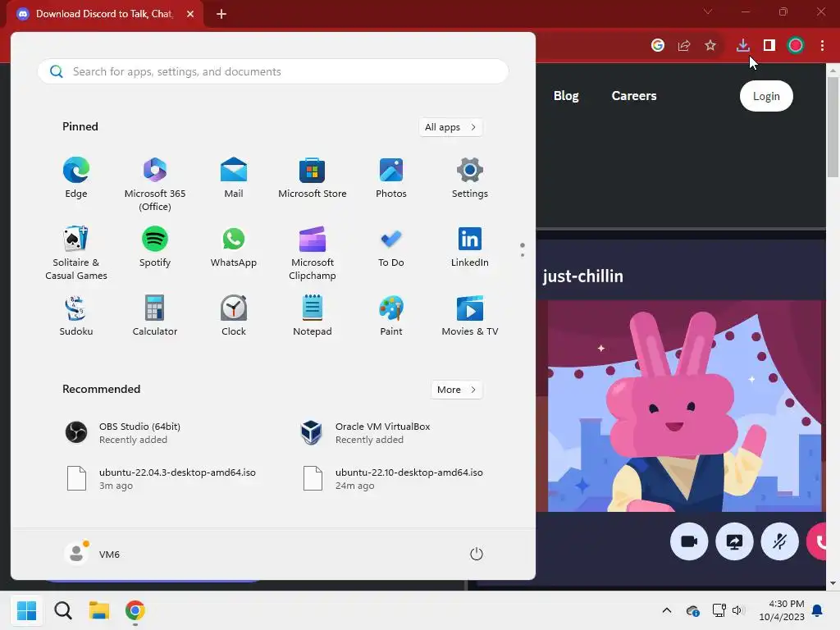Open taskbar Search
Screen dimensions: 840x630
(x=63, y=610)
